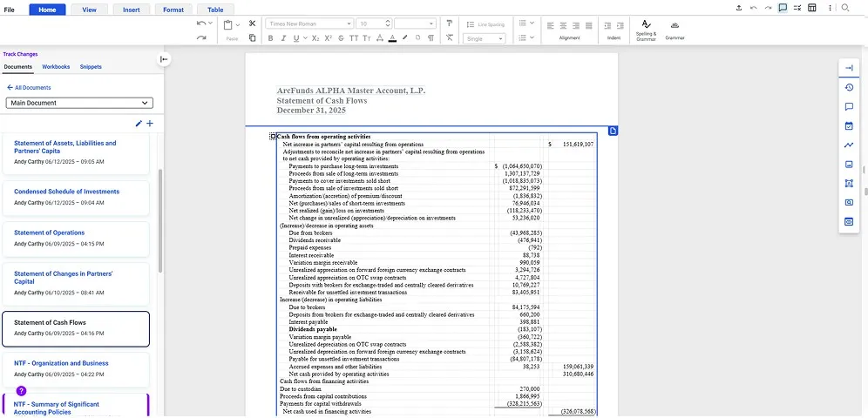Click the search magnifier icon

coord(844,8)
